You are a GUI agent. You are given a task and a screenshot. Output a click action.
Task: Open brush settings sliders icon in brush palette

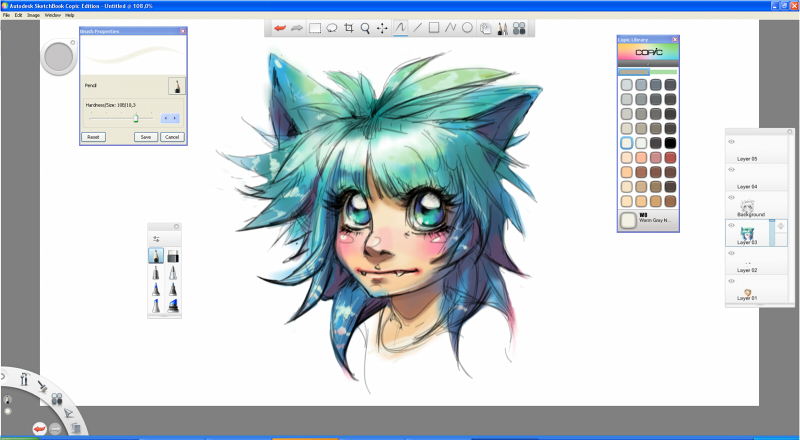coord(156,239)
